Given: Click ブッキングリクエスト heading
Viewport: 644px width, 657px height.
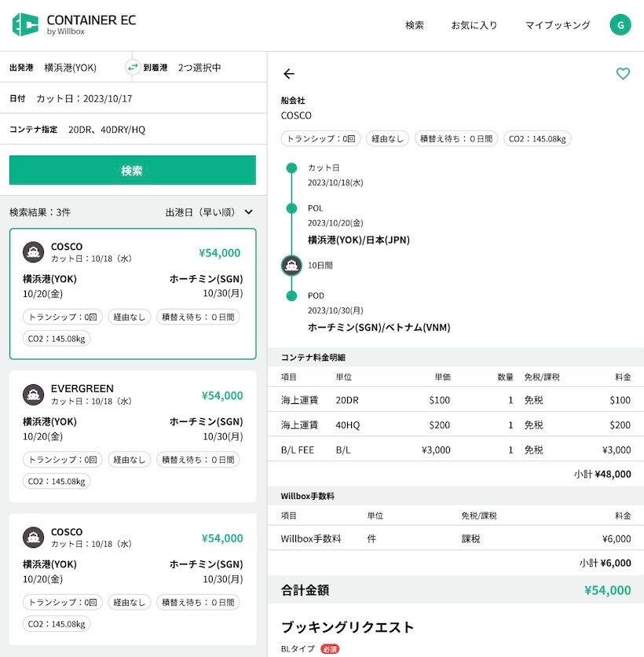Looking at the screenshot, I should coord(348,627).
